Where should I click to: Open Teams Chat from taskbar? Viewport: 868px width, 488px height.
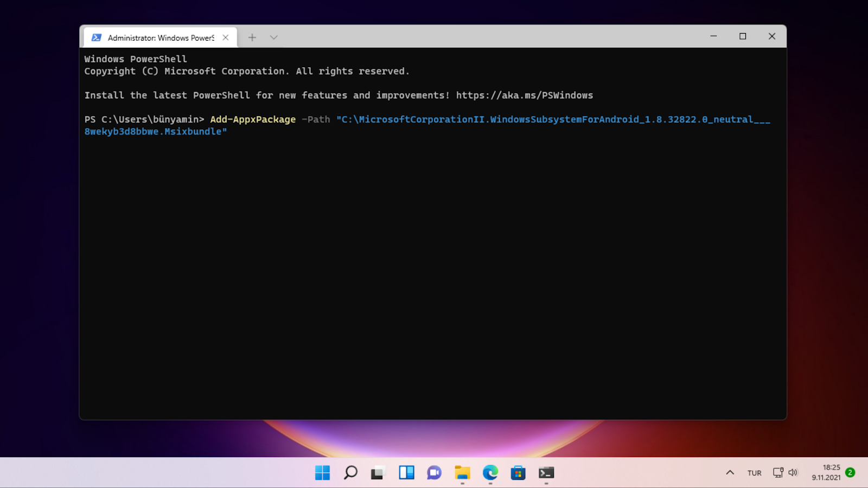[434, 473]
